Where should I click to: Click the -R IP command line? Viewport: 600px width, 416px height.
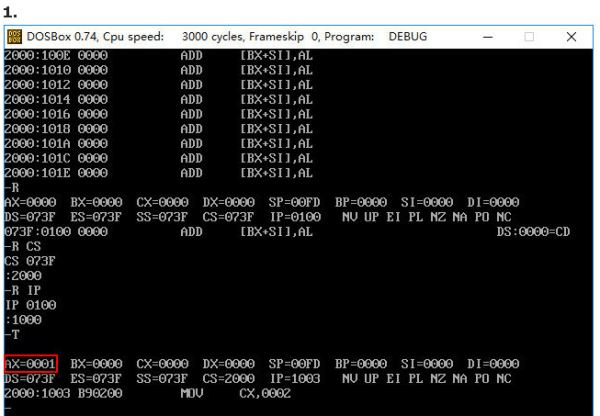pos(23,290)
